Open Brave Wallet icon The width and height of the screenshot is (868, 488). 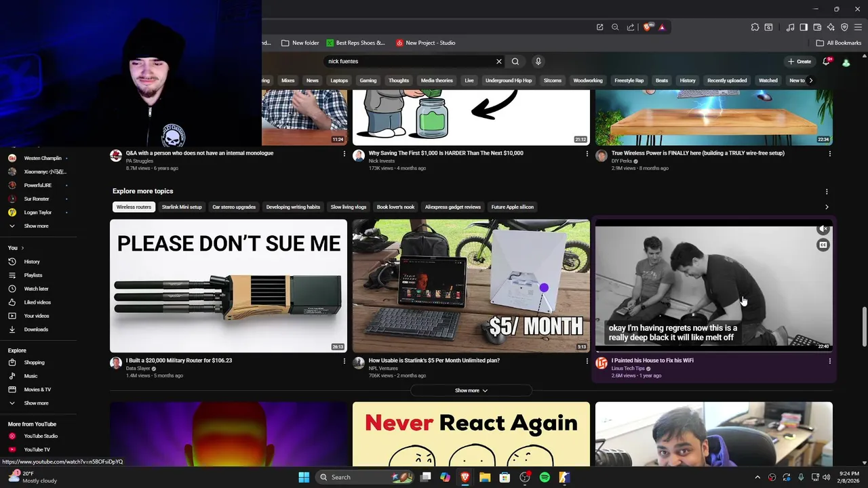pos(817,27)
